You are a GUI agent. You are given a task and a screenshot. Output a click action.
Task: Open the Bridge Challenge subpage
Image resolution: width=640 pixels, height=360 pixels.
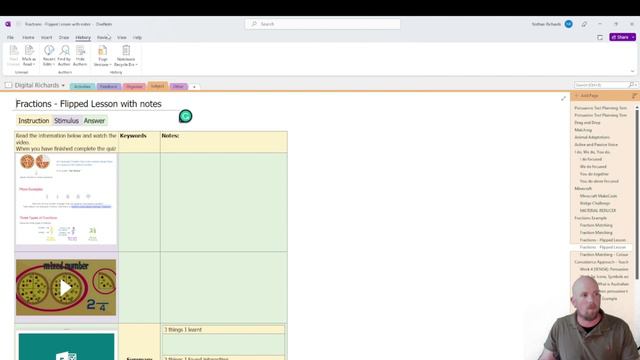click(595, 203)
